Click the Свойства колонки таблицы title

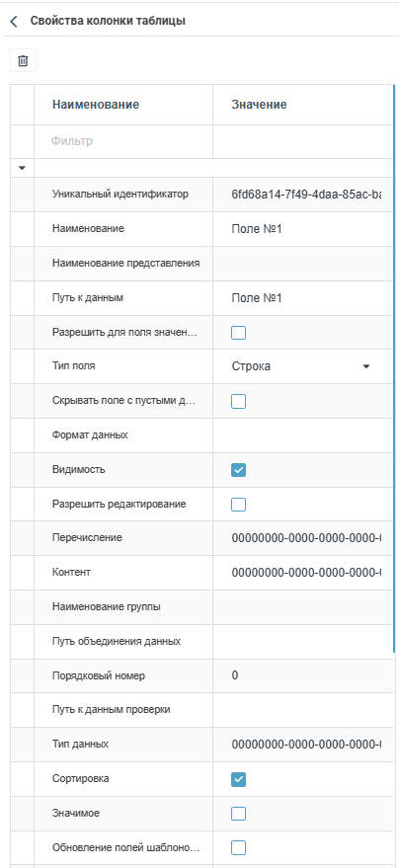click(108, 21)
